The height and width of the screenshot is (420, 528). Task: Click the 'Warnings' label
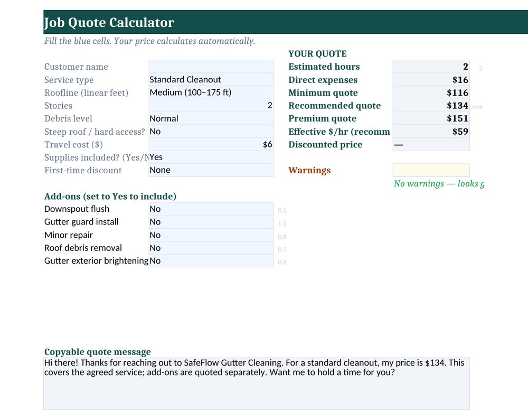309,171
